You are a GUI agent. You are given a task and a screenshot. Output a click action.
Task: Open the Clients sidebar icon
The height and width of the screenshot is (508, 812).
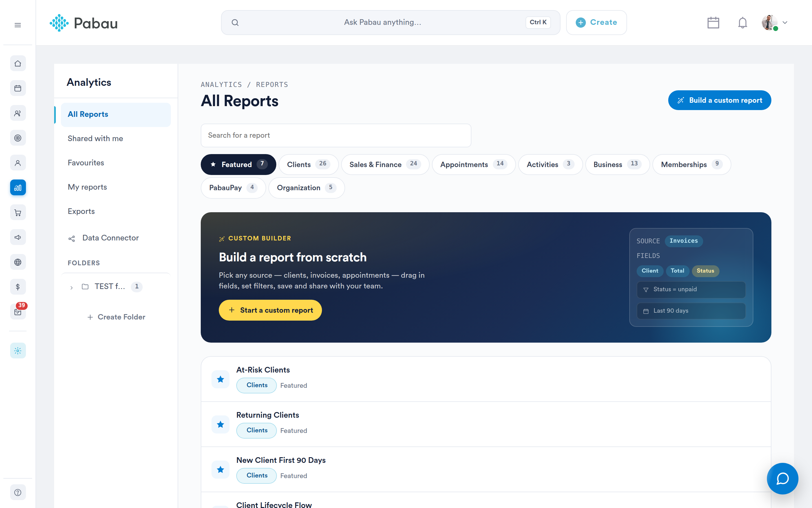[x=18, y=113]
